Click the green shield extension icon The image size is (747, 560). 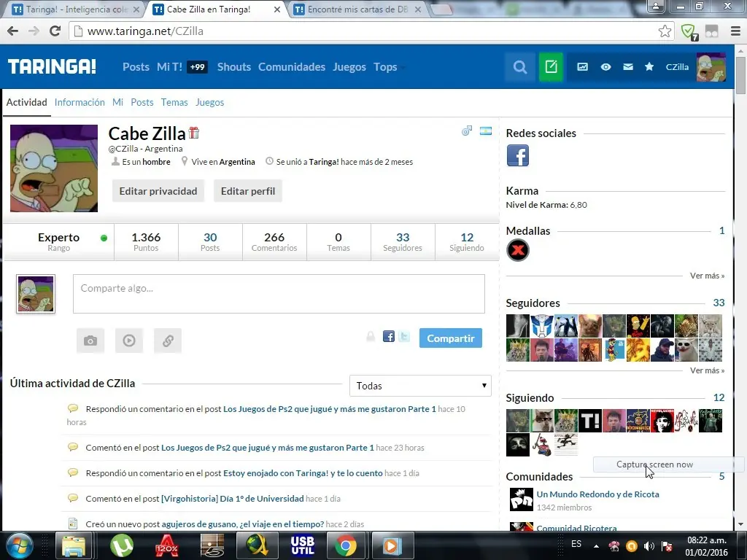(x=689, y=32)
